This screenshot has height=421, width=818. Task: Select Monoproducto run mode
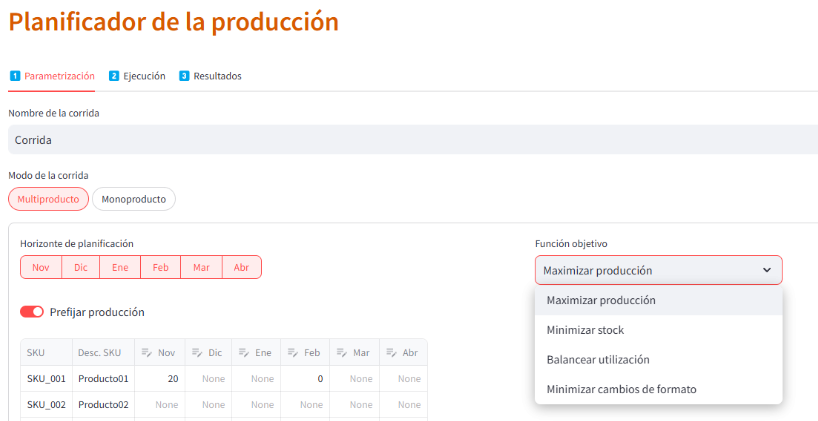coord(134,199)
